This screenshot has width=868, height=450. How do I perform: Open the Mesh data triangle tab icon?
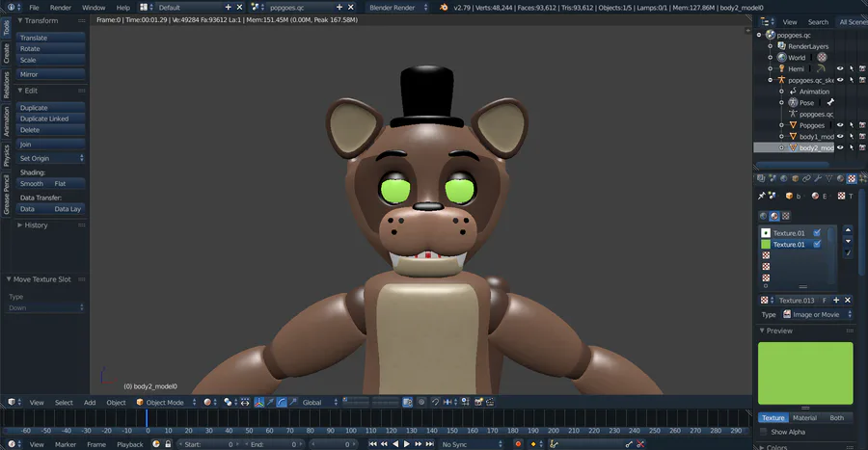pos(828,178)
